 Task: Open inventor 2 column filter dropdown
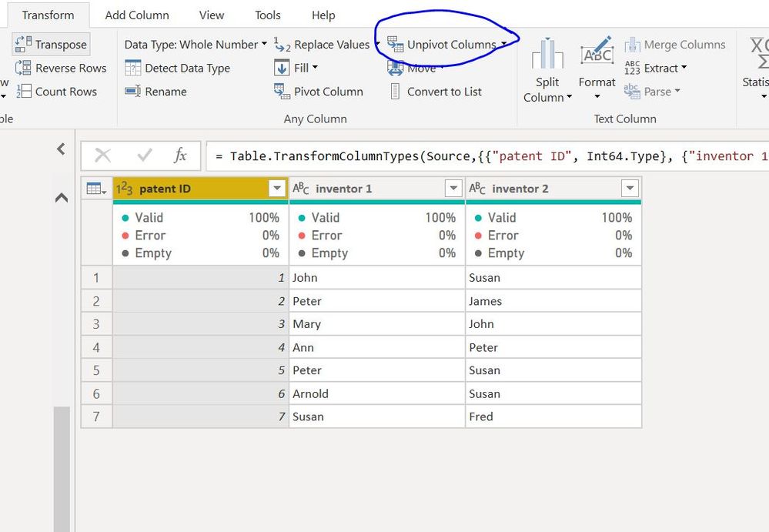[x=630, y=189]
